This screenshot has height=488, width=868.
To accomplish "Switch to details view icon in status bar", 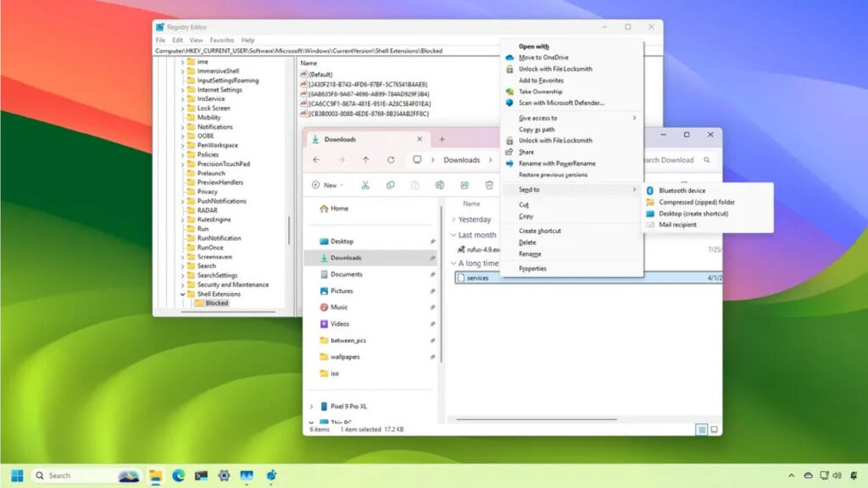I will click(x=701, y=430).
